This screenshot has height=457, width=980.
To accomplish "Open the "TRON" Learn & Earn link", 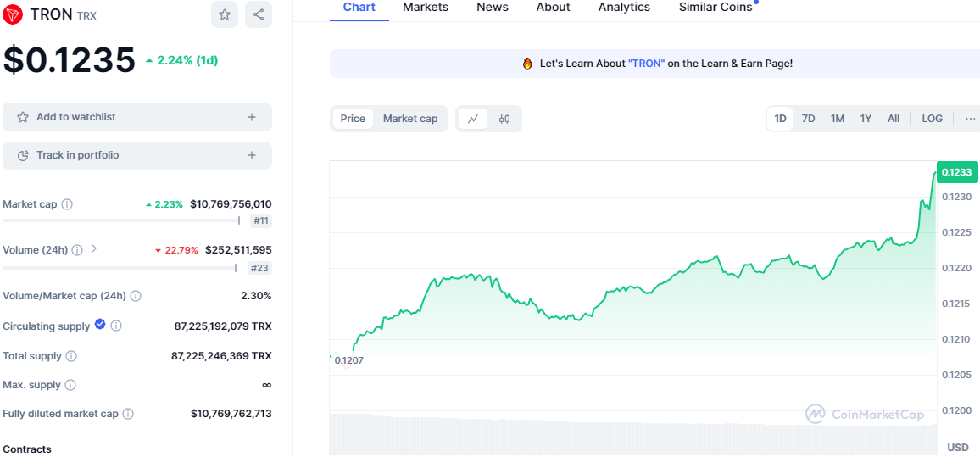I will [647, 64].
